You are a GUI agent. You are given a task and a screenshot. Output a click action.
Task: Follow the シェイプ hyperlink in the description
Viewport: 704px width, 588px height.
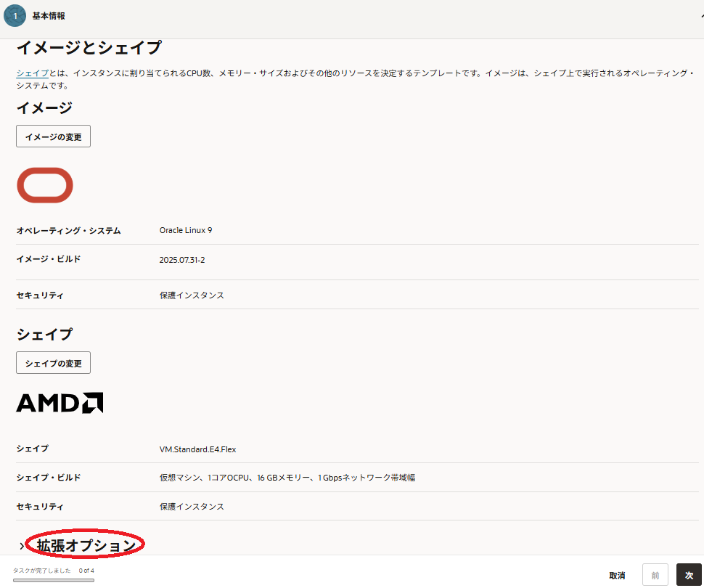pos(33,73)
